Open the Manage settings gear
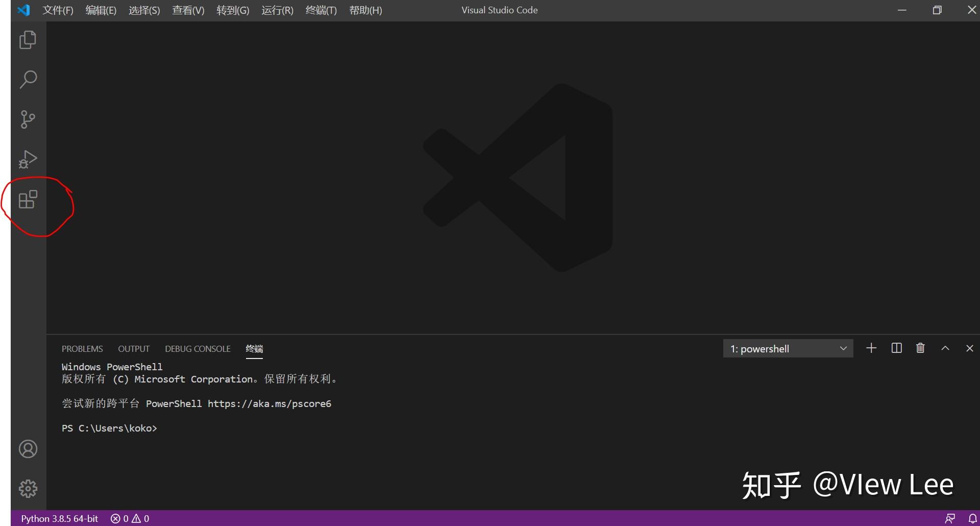Viewport: 980px width, 526px height. pos(28,488)
